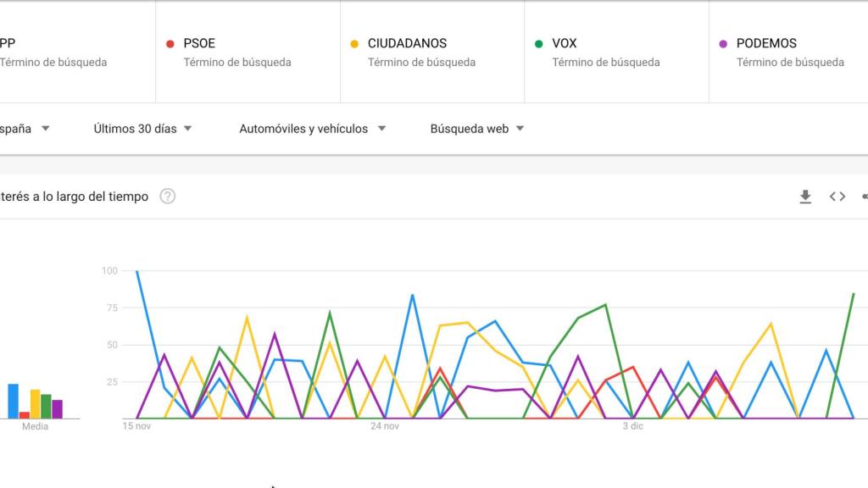Click the red PSOE legend dot
The image size is (868, 488).
click(x=170, y=42)
